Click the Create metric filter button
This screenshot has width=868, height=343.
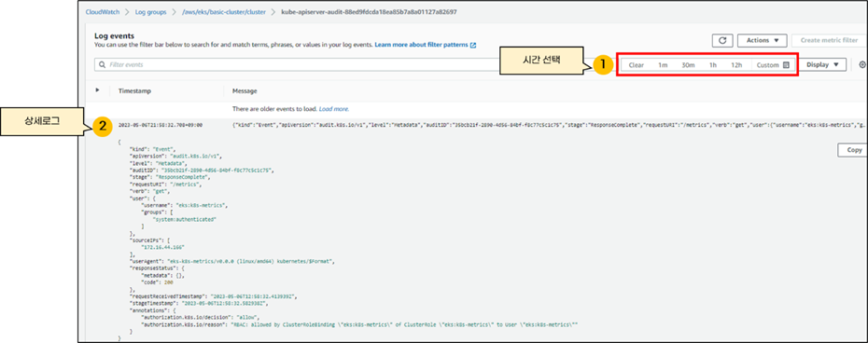(x=829, y=40)
